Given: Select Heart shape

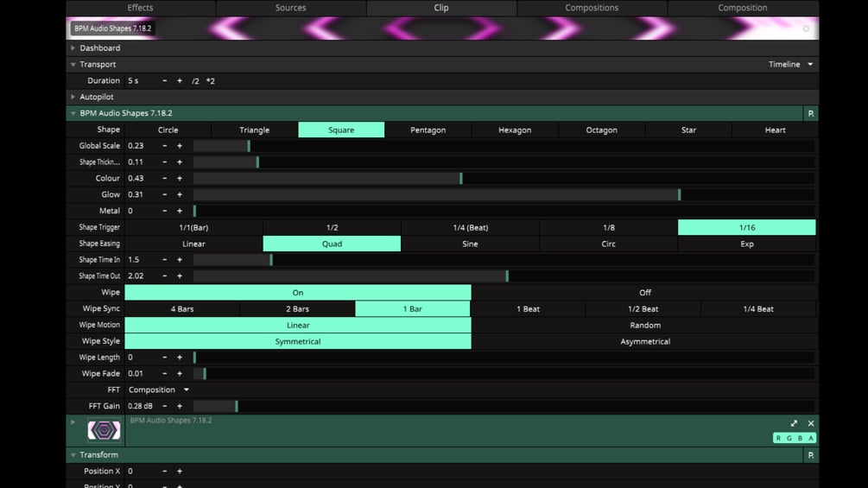Looking at the screenshot, I should pos(775,130).
